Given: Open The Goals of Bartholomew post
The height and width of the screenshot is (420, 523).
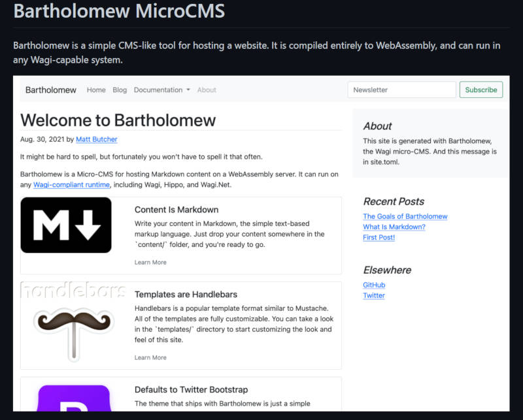Looking at the screenshot, I should (405, 216).
